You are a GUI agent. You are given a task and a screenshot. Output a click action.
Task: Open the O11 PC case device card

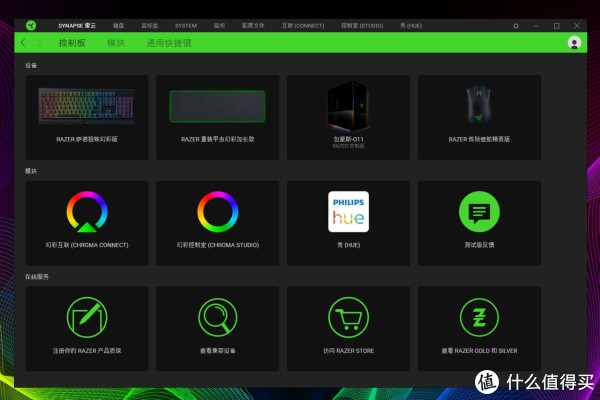(x=349, y=117)
